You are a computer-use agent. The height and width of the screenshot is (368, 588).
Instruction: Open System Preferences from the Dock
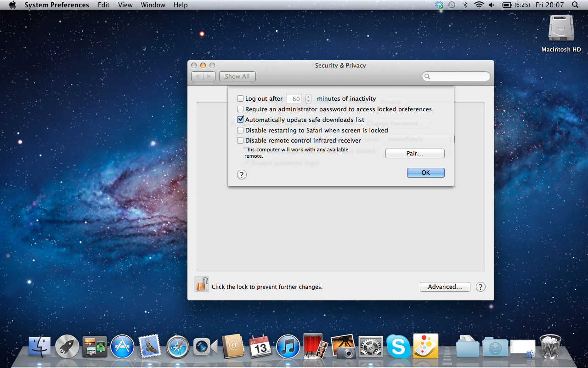[370, 346]
